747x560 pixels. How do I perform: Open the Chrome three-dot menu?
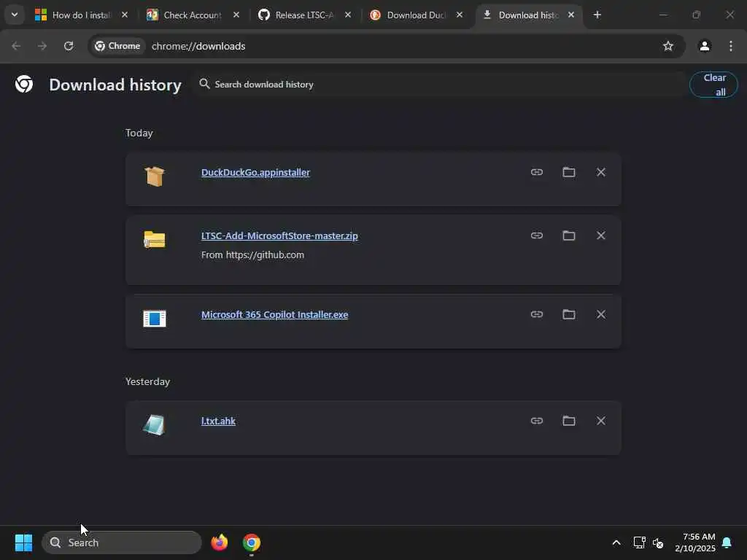point(731,46)
